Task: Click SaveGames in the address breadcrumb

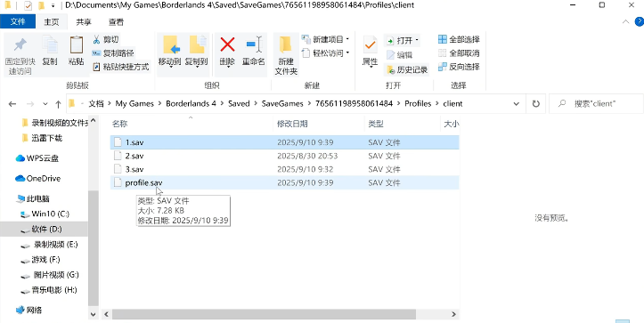Action: point(282,104)
